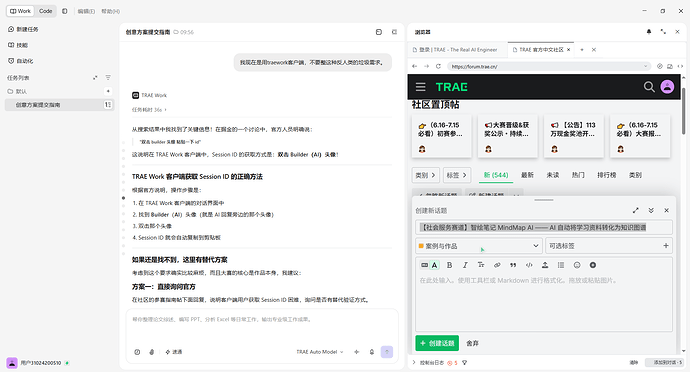Click the browser device view icon
The width and height of the screenshot is (690, 372).
[670, 66]
